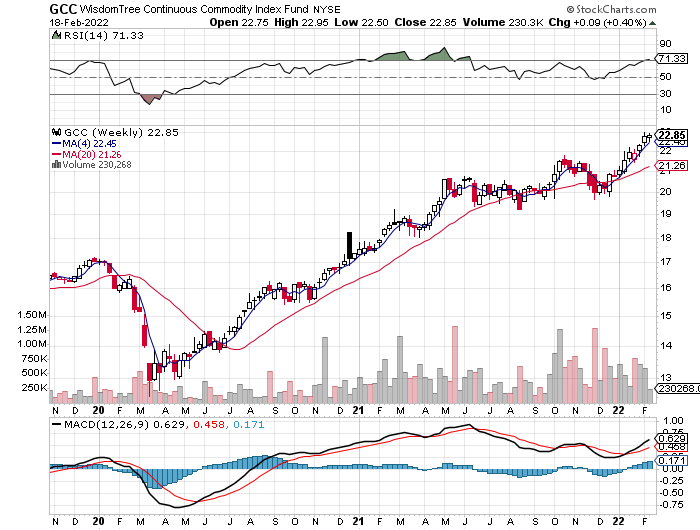Click the GCC (Weekly) 22.85 legend
This screenshot has width=700, height=530.
[121, 133]
